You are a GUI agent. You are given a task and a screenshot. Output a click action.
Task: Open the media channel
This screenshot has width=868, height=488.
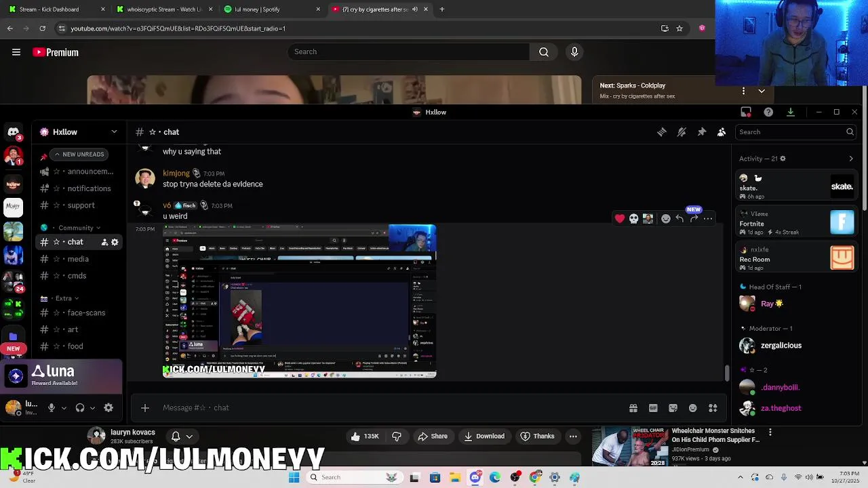coord(79,259)
